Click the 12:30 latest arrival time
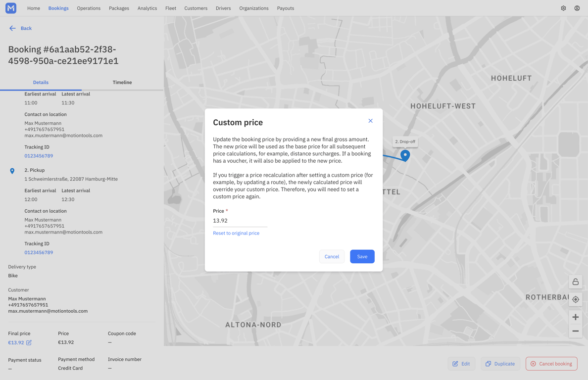 [x=68, y=199]
